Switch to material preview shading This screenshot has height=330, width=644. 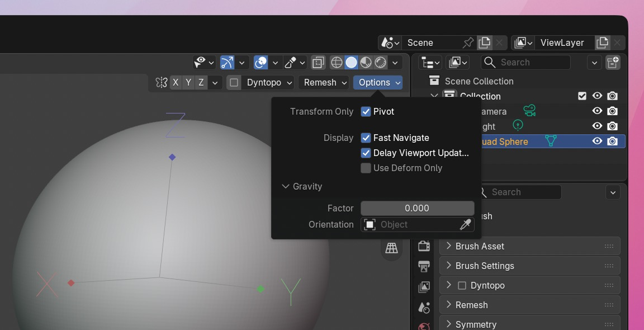(x=366, y=63)
